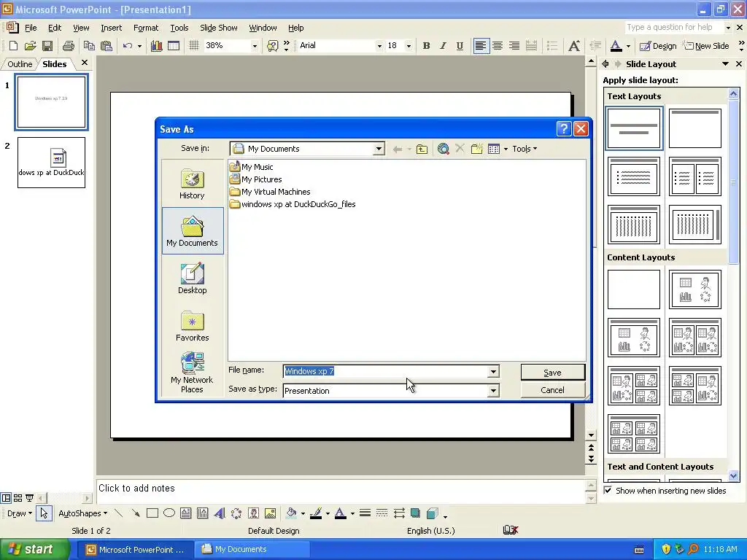Toggle Bold formatting

(x=426, y=46)
